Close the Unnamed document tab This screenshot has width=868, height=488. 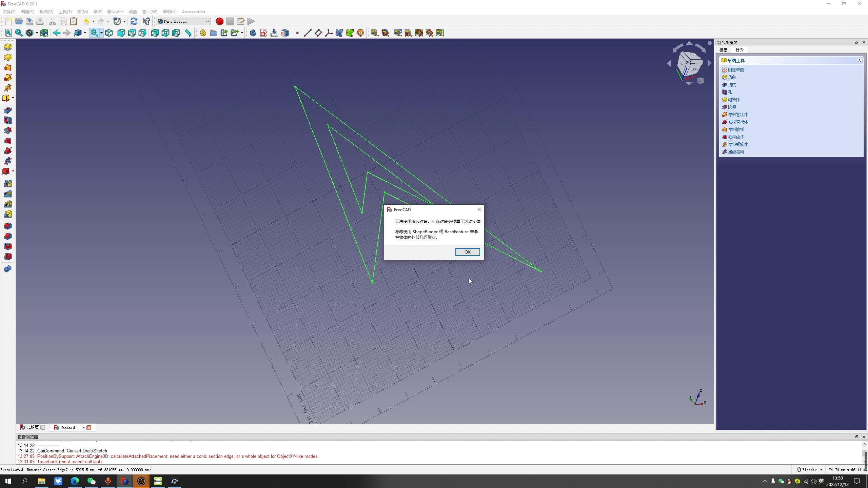pyautogui.click(x=89, y=428)
